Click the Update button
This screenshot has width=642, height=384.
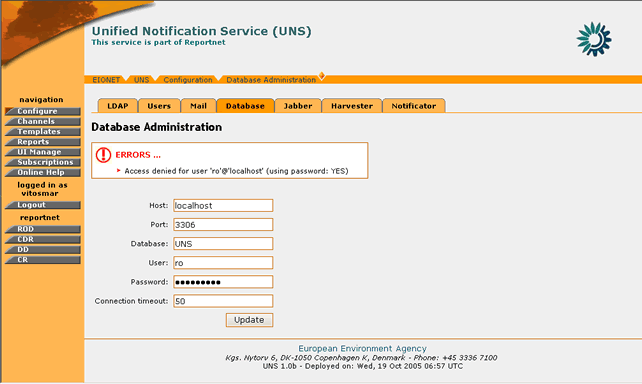tap(249, 320)
